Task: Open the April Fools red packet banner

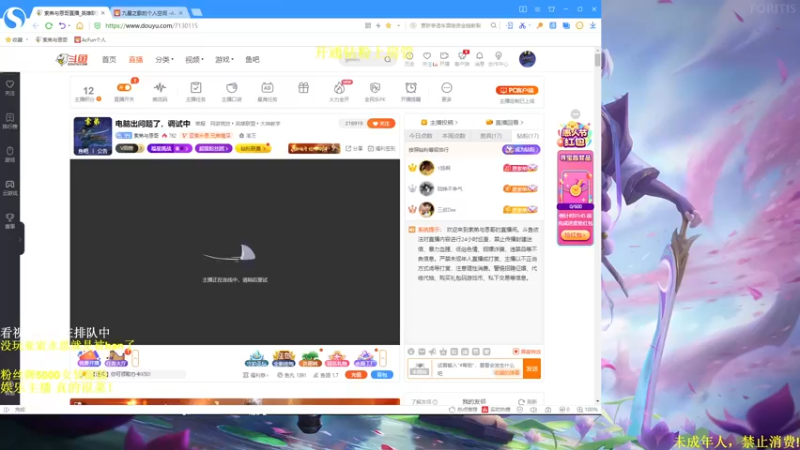Action: click(x=575, y=135)
